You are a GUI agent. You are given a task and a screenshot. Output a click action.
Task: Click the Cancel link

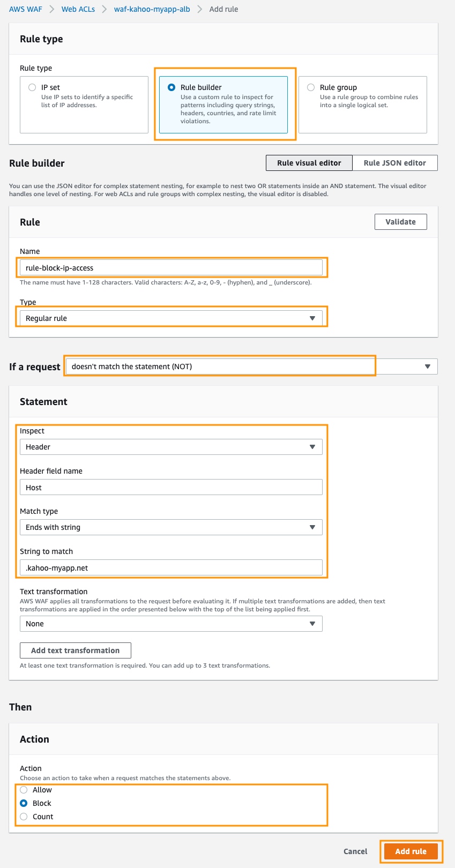click(x=355, y=851)
